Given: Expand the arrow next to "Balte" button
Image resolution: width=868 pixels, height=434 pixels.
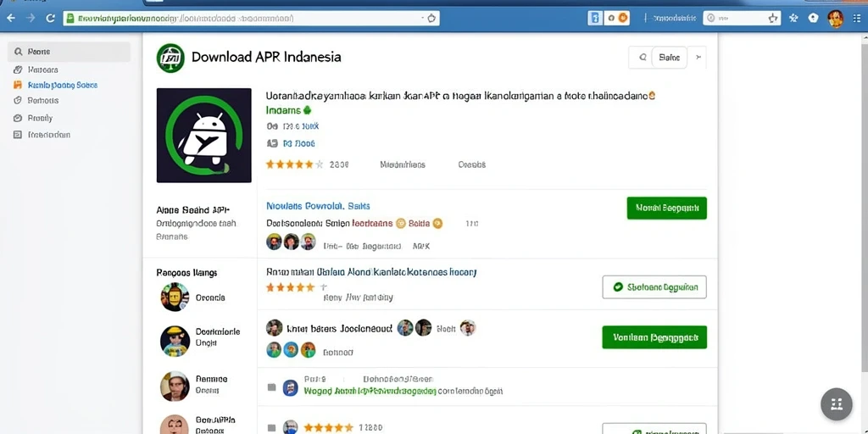Looking at the screenshot, I should tap(698, 57).
